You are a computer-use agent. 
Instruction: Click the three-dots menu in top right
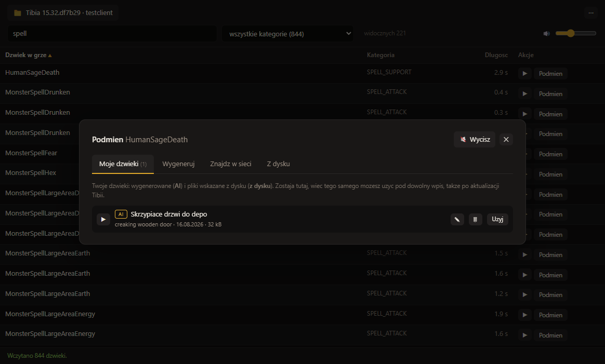tap(591, 13)
